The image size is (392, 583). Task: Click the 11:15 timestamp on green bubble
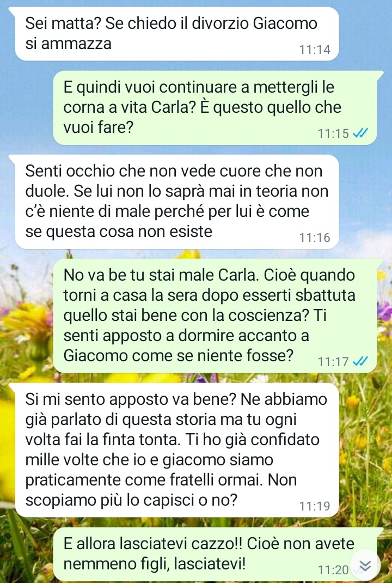(x=333, y=133)
